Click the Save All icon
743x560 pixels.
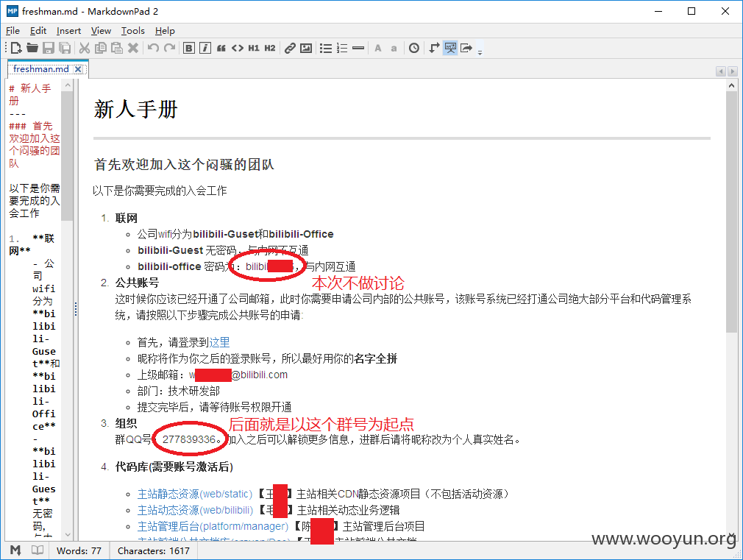[x=65, y=48]
